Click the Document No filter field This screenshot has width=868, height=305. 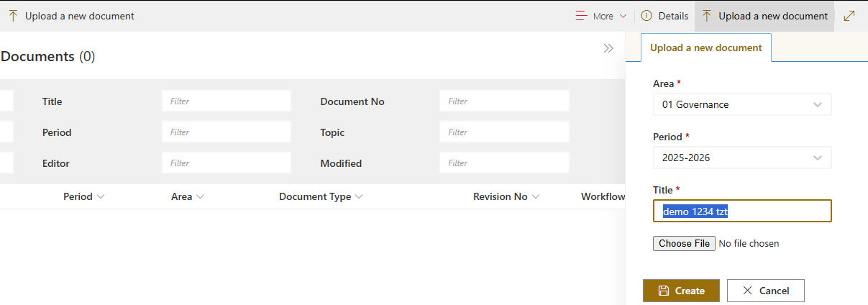(x=504, y=101)
